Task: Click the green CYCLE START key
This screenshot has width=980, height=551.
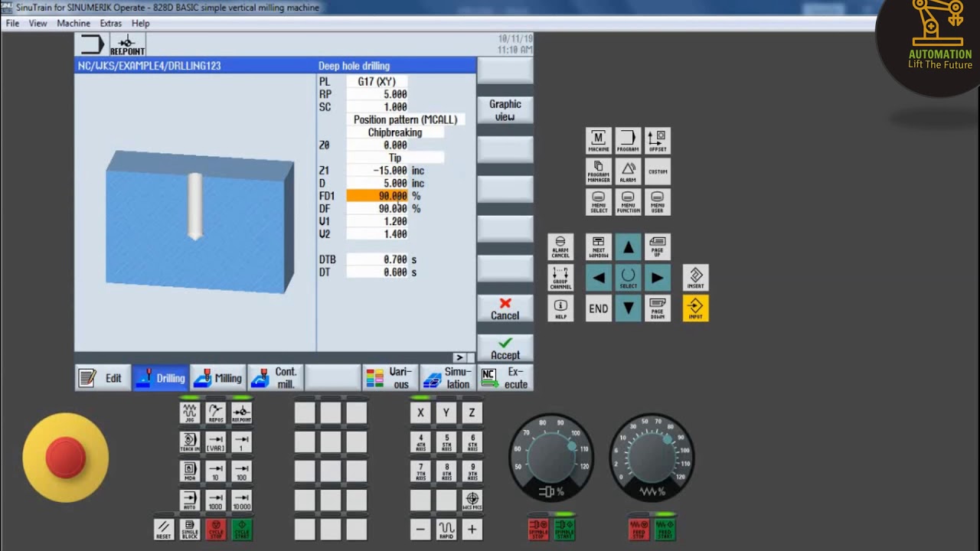Action: (x=242, y=530)
